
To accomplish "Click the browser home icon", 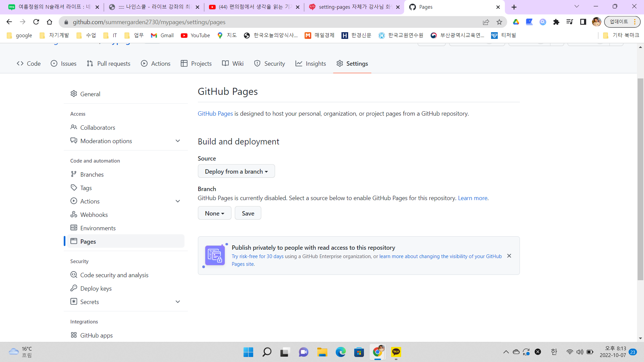I will coord(50,22).
